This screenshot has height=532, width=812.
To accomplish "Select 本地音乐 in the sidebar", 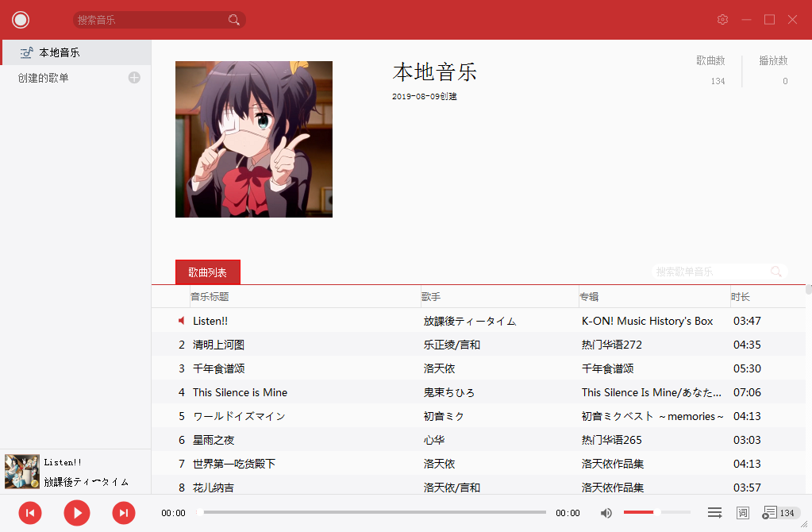I will coord(77,52).
